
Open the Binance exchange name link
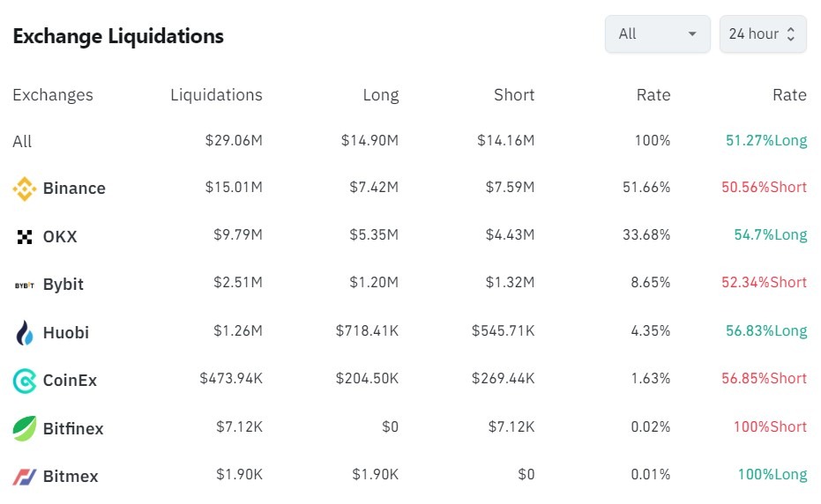tap(74, 189)
